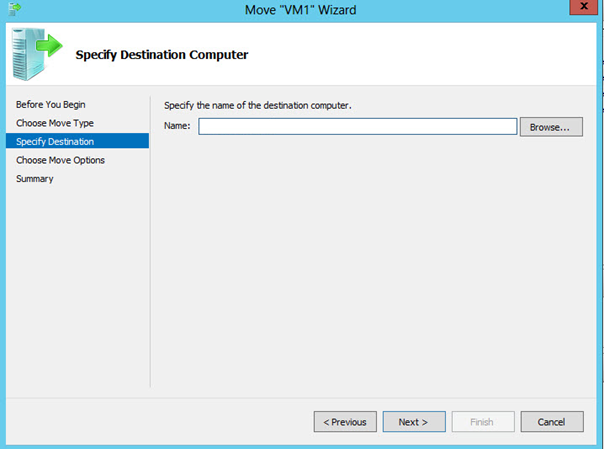Close the Move VM1 Wizard window
Viewport: 604px width, 449px height.
pyautogui.click(x=584, y=7)
